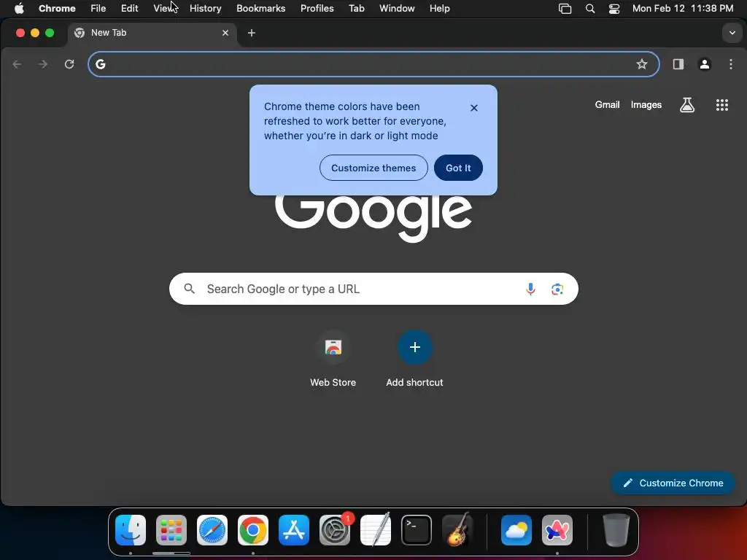Open the profile avatar icon
Screen dimensions: 747x560
tap(705, 64)
